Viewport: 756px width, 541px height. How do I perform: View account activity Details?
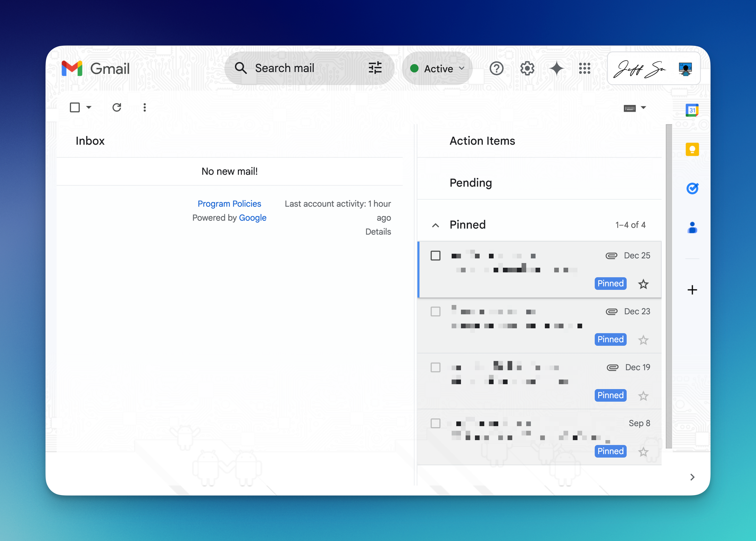(x=378, y=231)
